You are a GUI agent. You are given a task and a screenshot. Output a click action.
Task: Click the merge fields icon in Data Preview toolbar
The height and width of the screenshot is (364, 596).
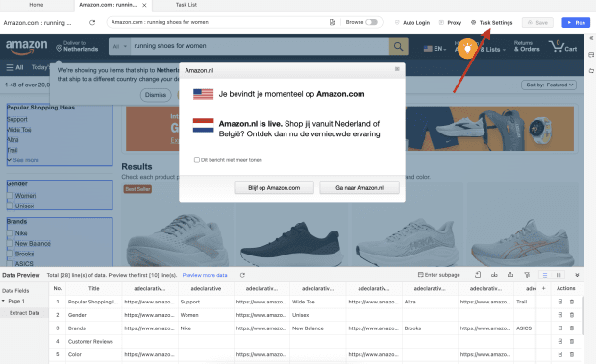494,275
